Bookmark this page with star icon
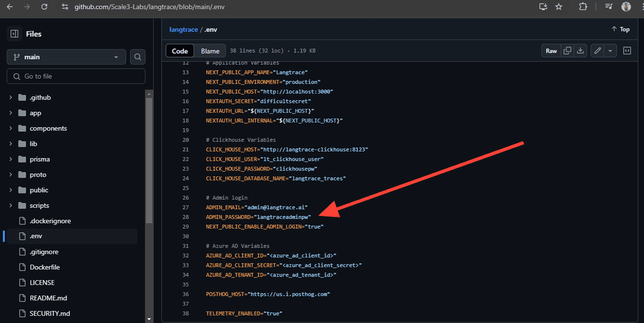This screenshot has width=644, height=323. (x=559, y=7)
